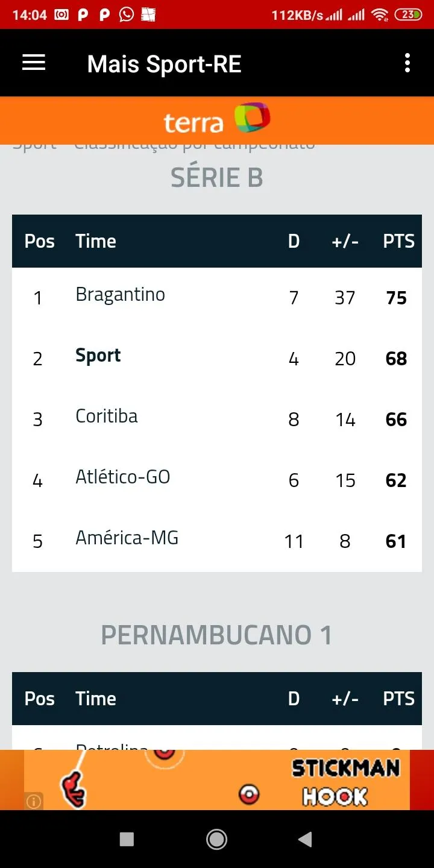This screenshot has width=434, height=868.
Task: Tap the Time header in Série B table
Action: click(x=96, y=241)
